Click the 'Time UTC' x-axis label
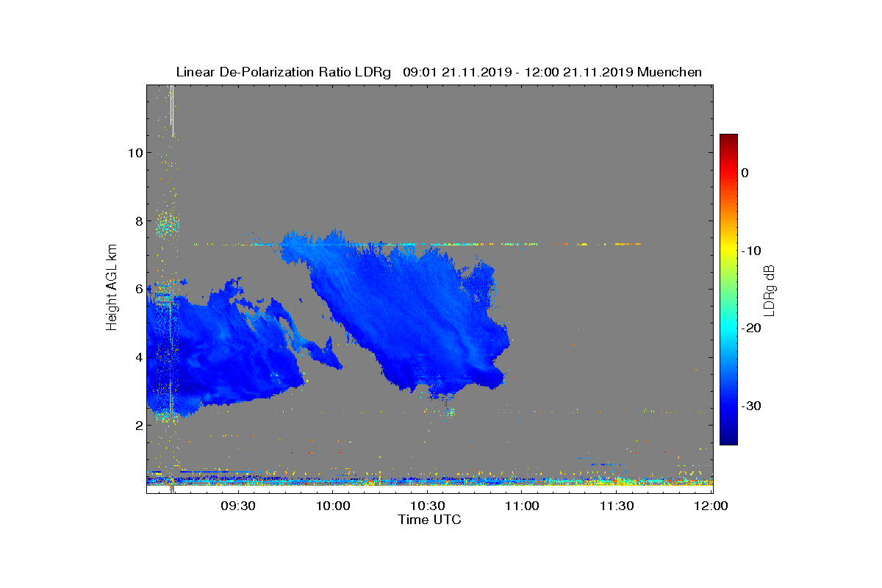Screen dimensions: 882x588 [430, 520]
